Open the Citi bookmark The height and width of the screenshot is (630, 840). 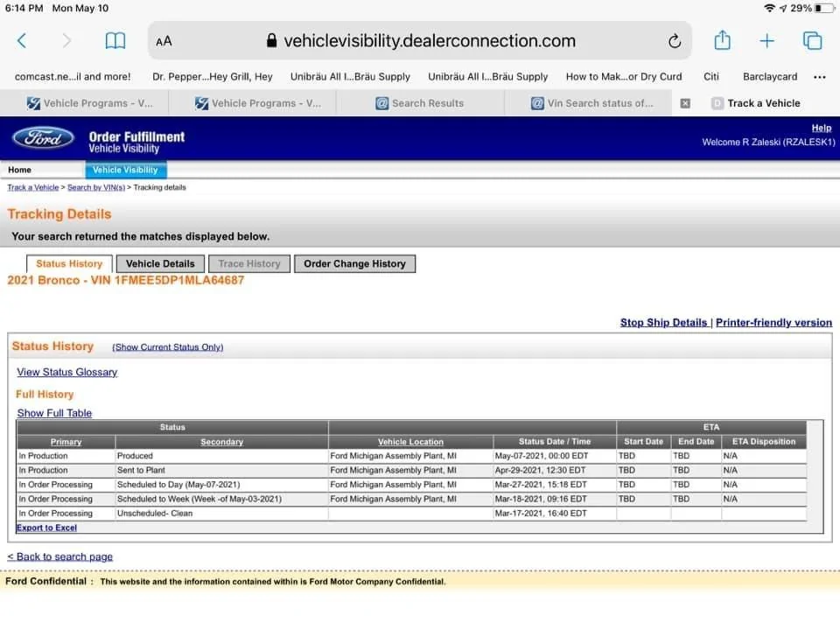click(710, 77)
